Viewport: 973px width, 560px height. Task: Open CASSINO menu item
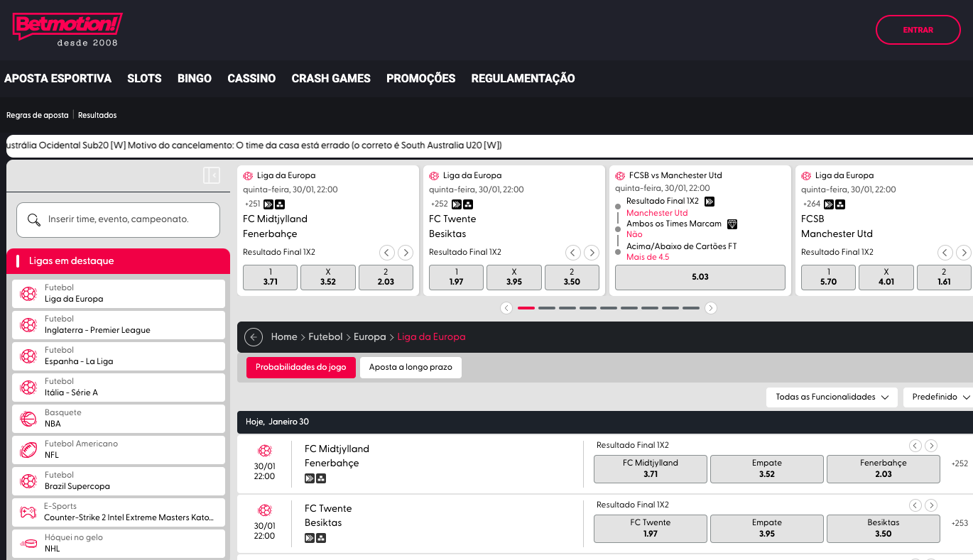click(x=251, y=79)
